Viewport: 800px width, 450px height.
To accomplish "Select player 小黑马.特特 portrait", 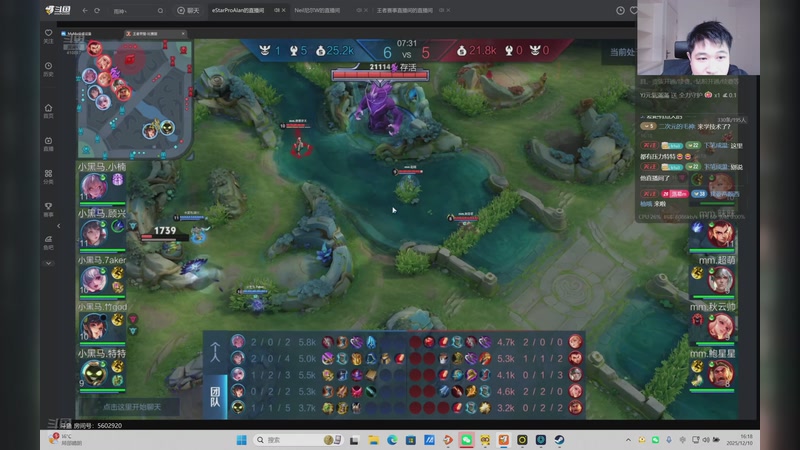I will [x=94, y=373].
